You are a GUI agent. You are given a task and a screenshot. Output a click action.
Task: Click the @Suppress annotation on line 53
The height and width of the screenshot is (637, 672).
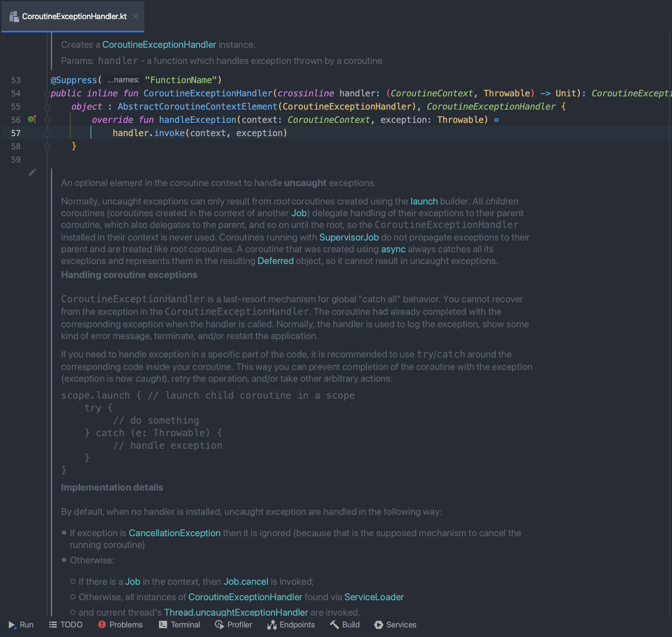pos(74,80)
